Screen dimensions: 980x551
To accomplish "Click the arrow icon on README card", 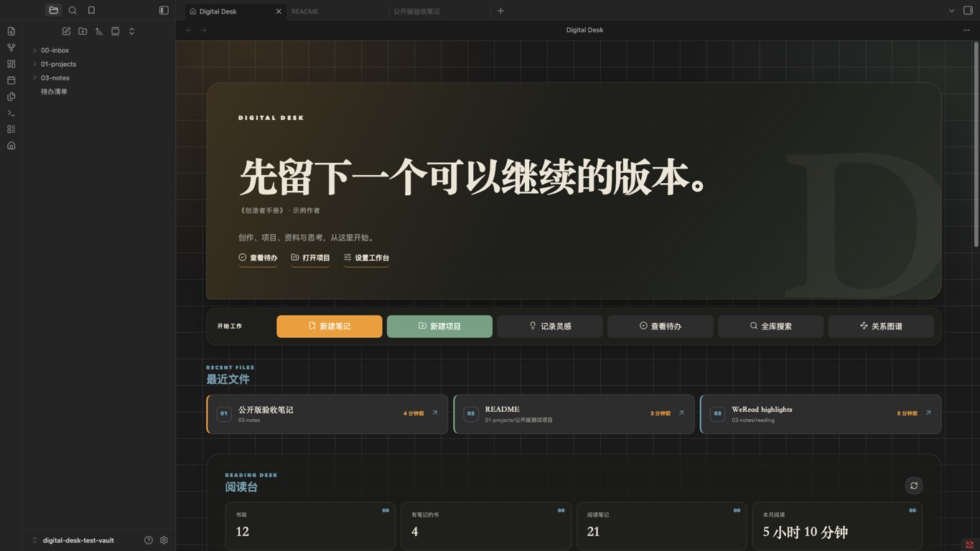I will click(681, 413).
